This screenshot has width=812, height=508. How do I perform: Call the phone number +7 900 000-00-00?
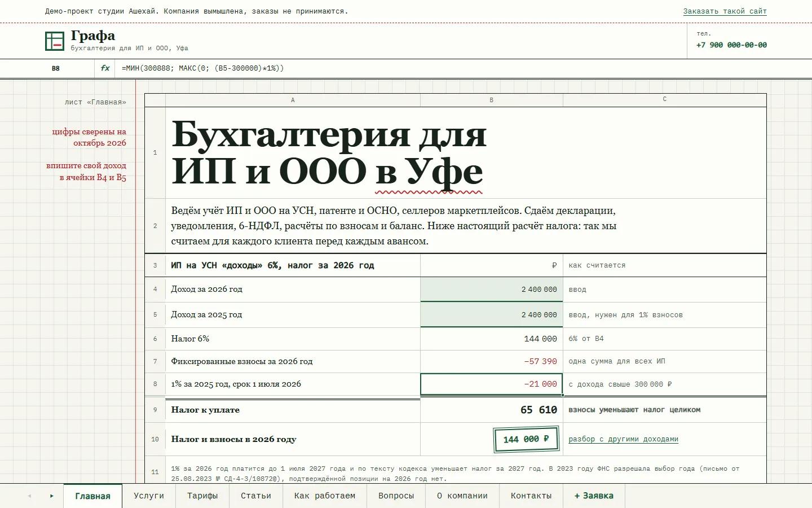[731, 45]
